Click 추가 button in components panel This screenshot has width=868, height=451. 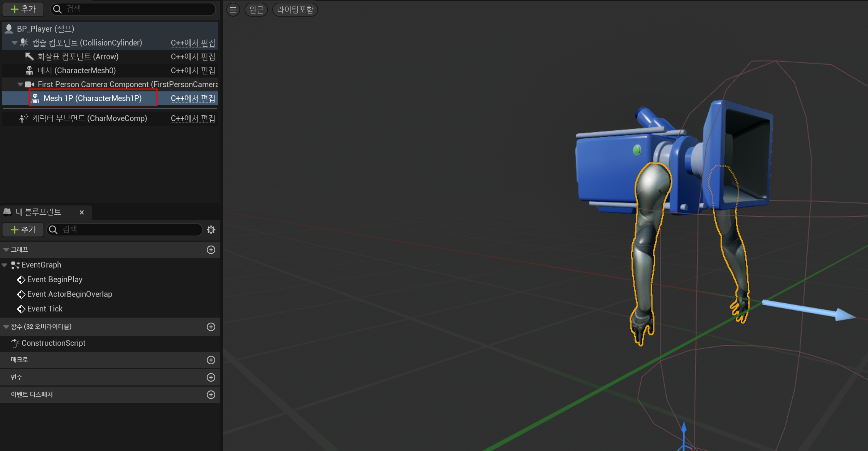(x=23, y=9)
